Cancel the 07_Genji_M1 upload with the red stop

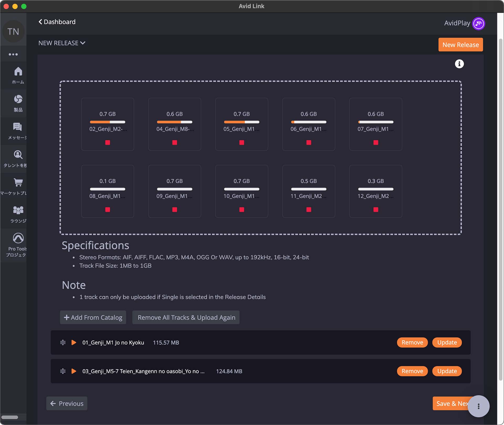(376, 143)
